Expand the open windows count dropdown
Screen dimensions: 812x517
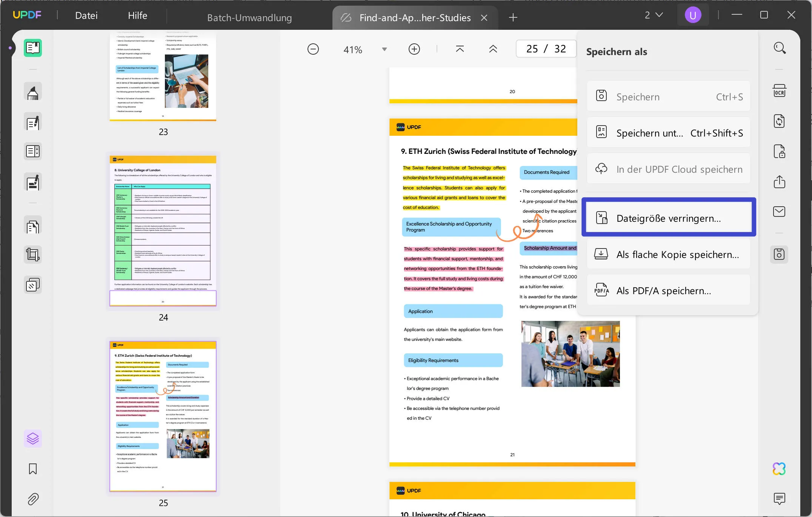(654, 15)
